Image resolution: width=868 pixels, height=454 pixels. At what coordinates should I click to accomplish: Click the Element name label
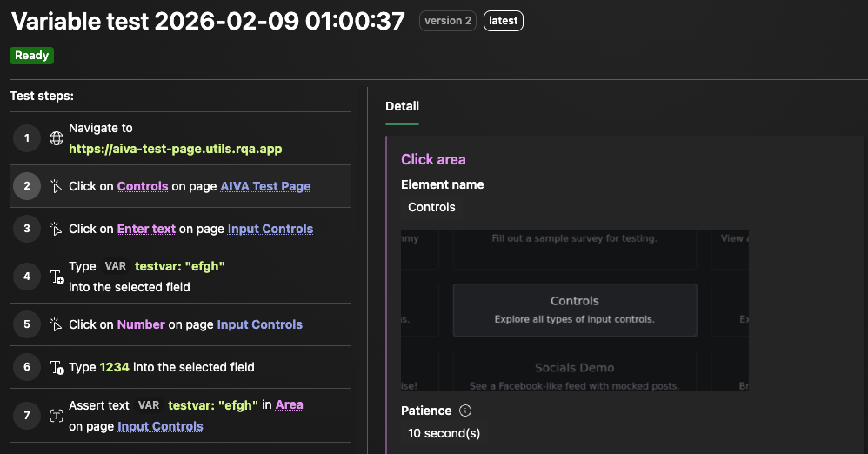tap(443, 184)
